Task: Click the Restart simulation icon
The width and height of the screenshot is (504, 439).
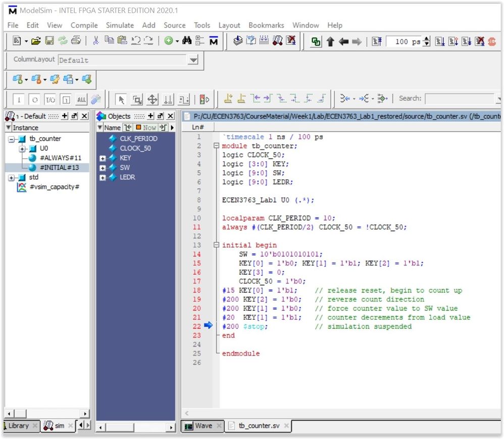Action: (x=377, y=42)
